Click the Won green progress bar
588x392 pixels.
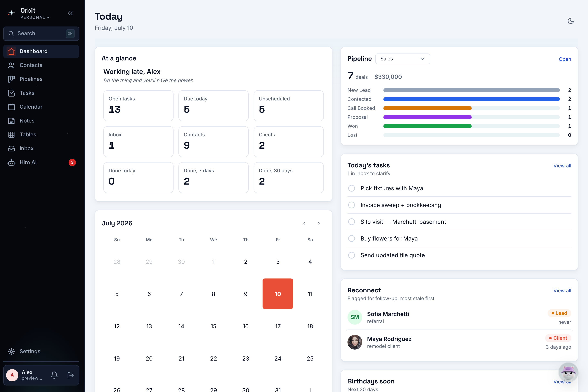pos(427,126)
